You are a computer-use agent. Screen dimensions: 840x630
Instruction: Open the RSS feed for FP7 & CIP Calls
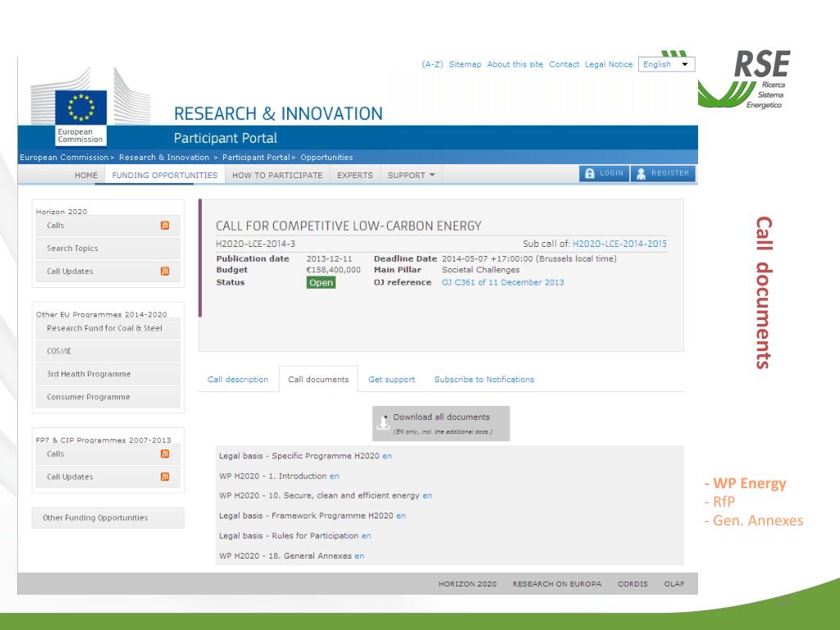pyautogui.click(x=165, y=454)
